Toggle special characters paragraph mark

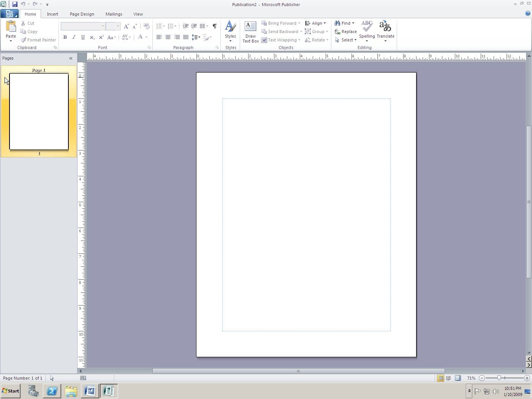215,26
